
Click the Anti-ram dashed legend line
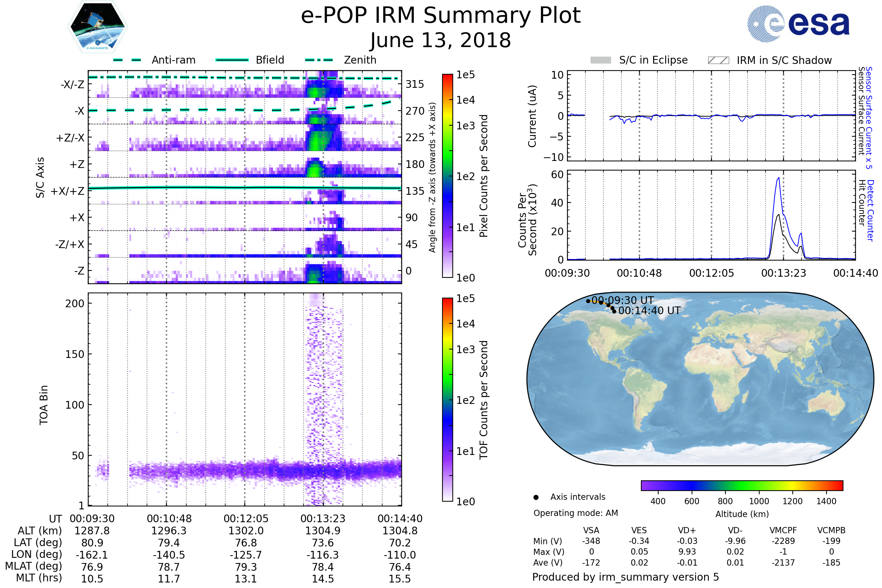[x=127, y=60]
